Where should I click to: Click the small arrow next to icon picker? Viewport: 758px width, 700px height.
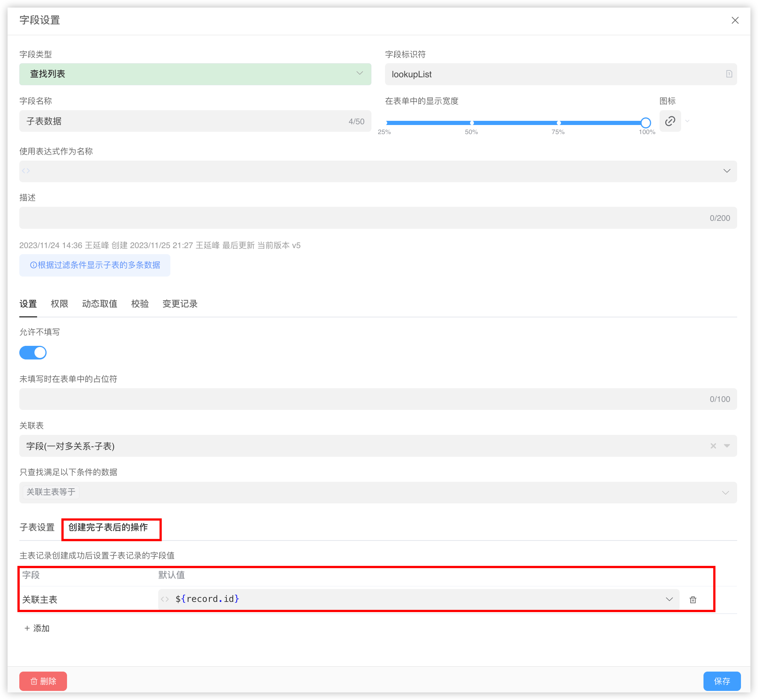(x=687, y=121)
